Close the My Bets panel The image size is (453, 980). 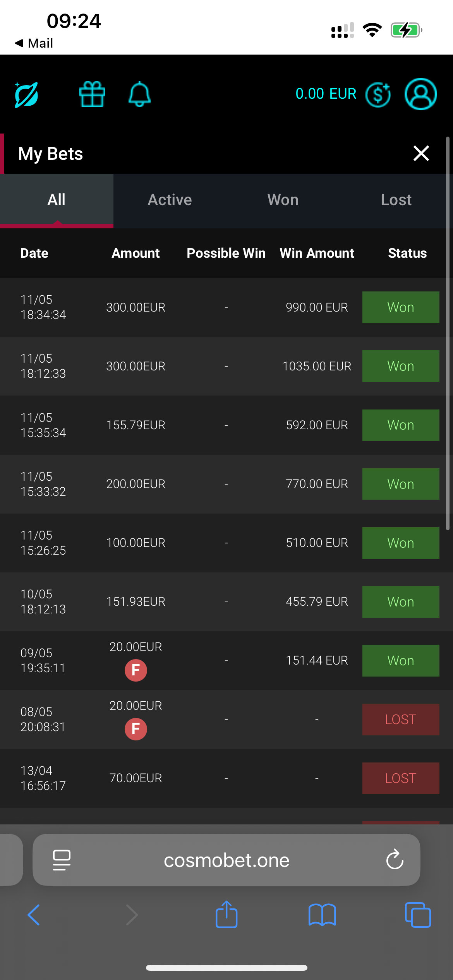click(x=421, y=153)
